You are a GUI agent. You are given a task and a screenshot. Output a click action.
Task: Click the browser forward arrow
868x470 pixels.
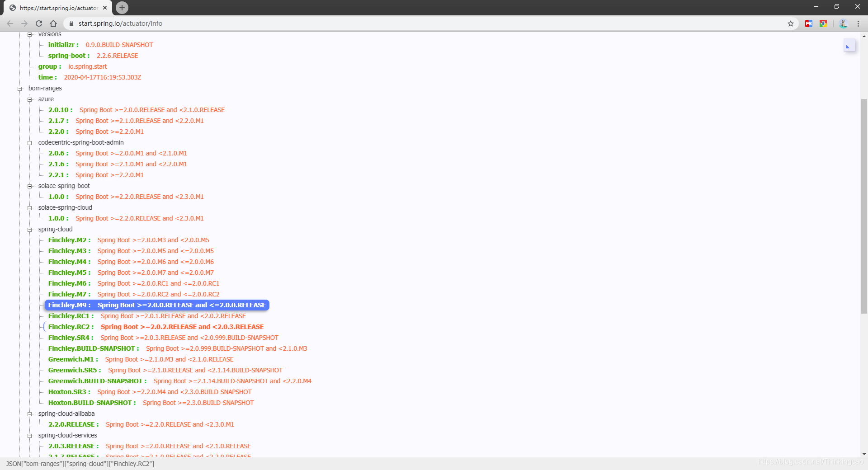(24, 23)
